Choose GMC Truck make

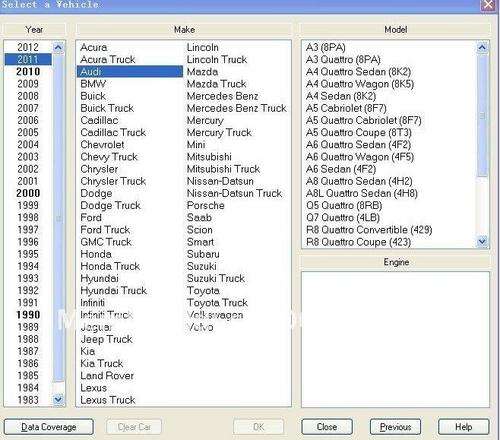106,242
